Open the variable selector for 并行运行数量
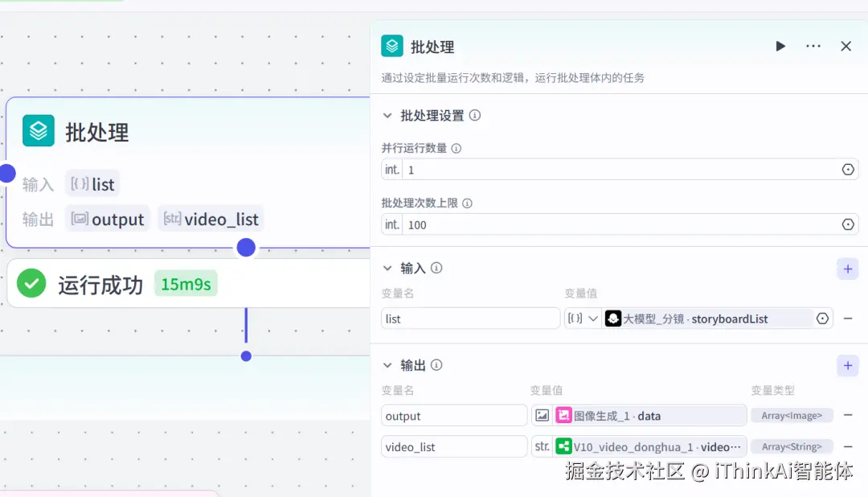 [x=848, y=170]
